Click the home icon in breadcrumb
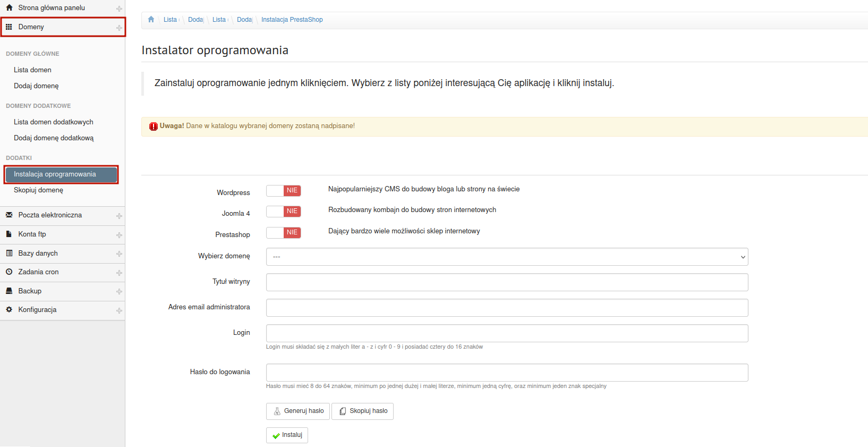868x447 pixels. coord(151,20)
